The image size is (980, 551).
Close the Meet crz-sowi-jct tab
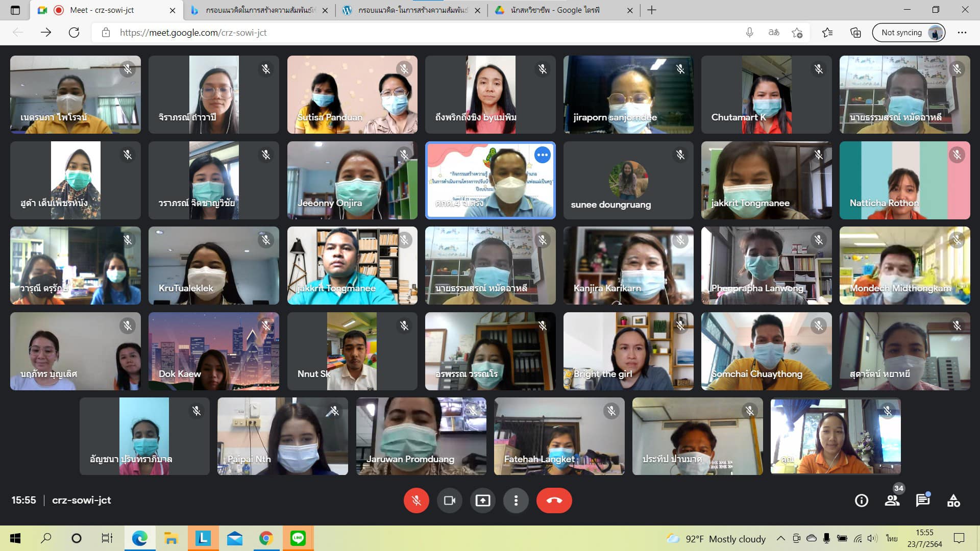(173, 10)
